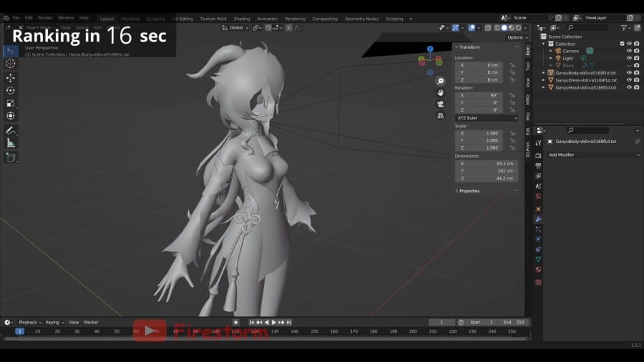Viewport: 644px width, 362px height.
Task: Click the zoom magnifier viewport button
Action: coord(440,82)
